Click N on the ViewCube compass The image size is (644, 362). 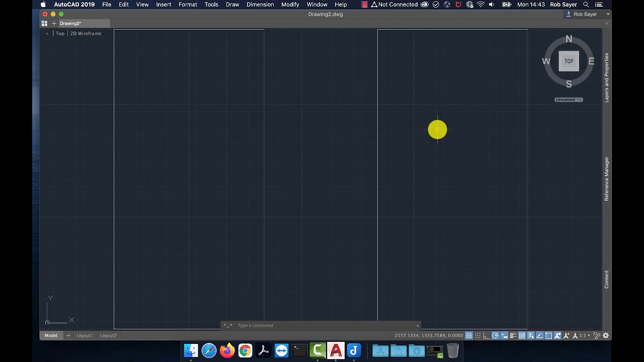569,39
